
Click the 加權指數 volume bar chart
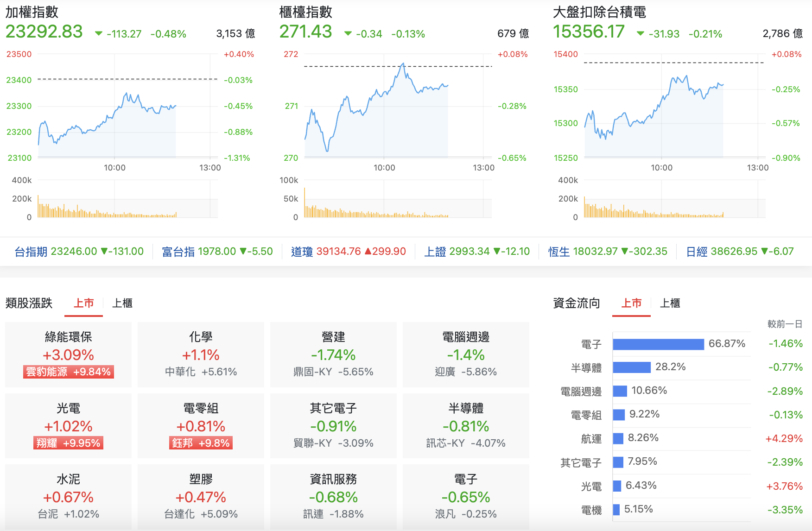127,199
